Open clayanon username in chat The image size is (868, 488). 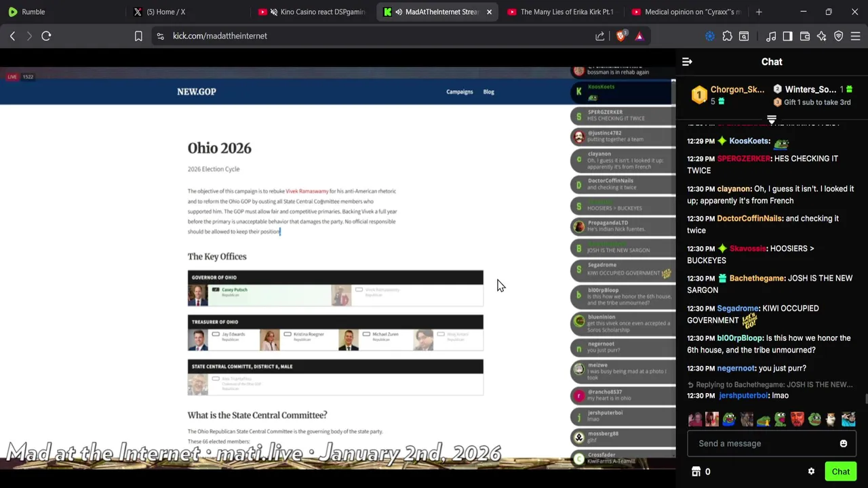[733, 189]
